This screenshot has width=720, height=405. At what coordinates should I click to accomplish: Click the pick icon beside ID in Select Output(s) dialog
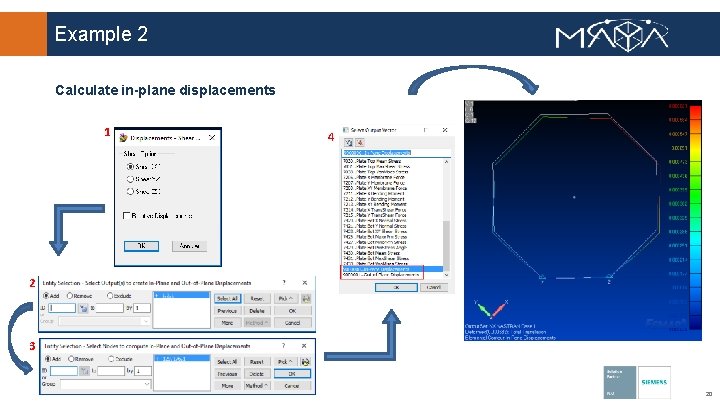pos(83,308)
